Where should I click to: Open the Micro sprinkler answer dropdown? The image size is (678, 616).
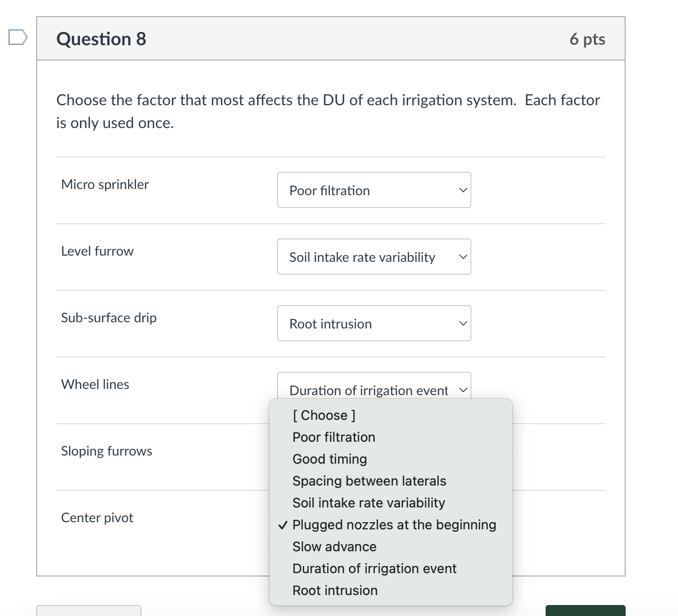point(374,190)
